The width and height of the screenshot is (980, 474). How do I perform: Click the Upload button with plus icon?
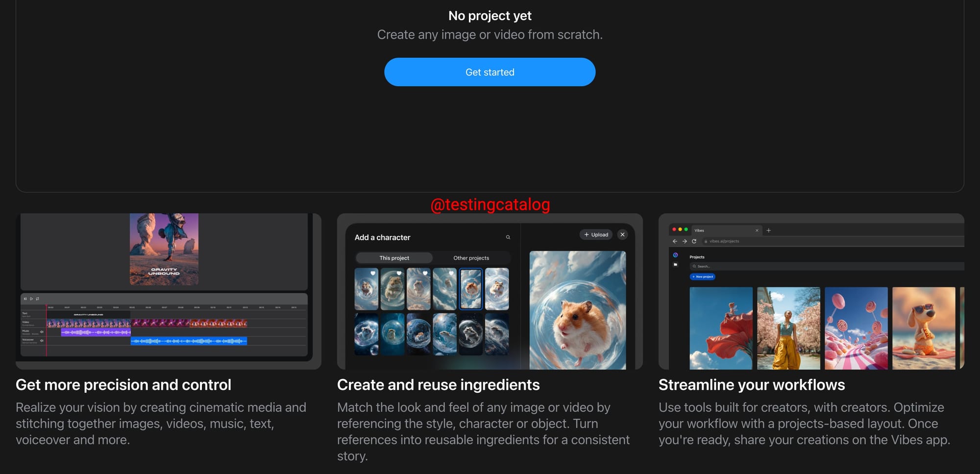(x=596, y=235)
